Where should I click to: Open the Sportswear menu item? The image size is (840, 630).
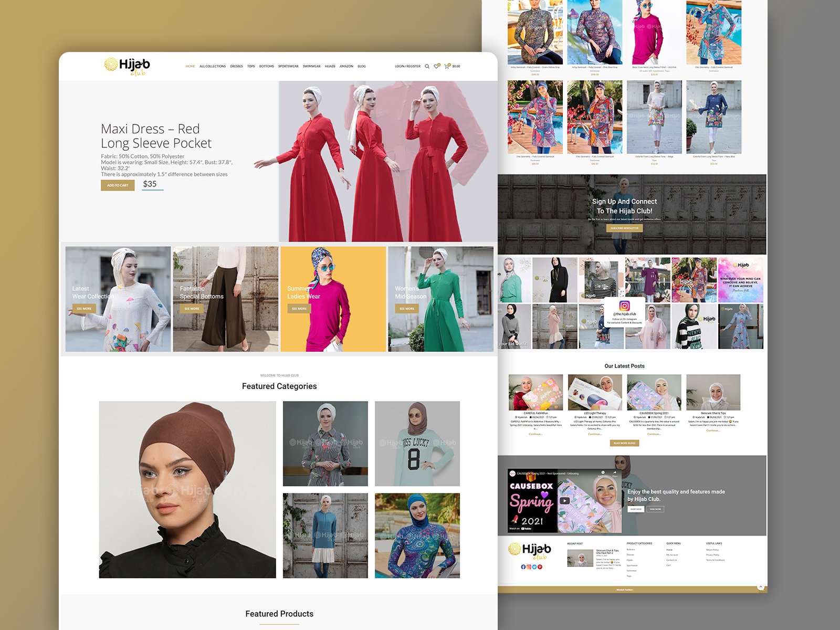pos(288,66)
